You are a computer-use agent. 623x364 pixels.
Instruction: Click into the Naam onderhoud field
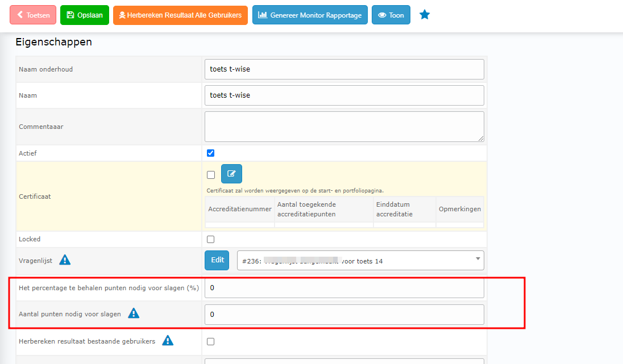[x=344, y=69]
